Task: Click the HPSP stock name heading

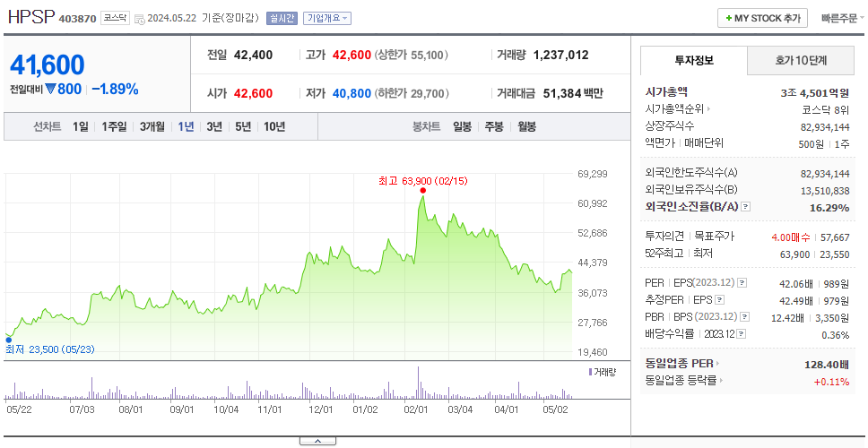Action: 31,18
